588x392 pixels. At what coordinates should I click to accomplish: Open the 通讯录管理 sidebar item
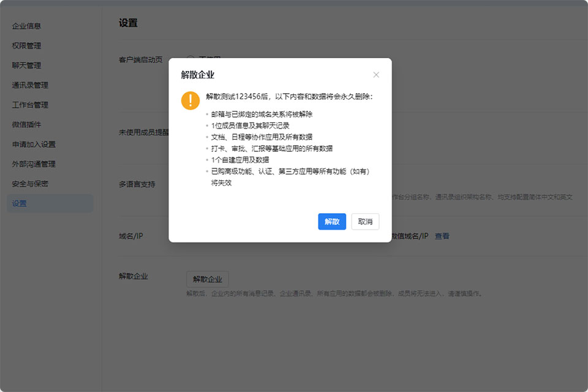30,85
